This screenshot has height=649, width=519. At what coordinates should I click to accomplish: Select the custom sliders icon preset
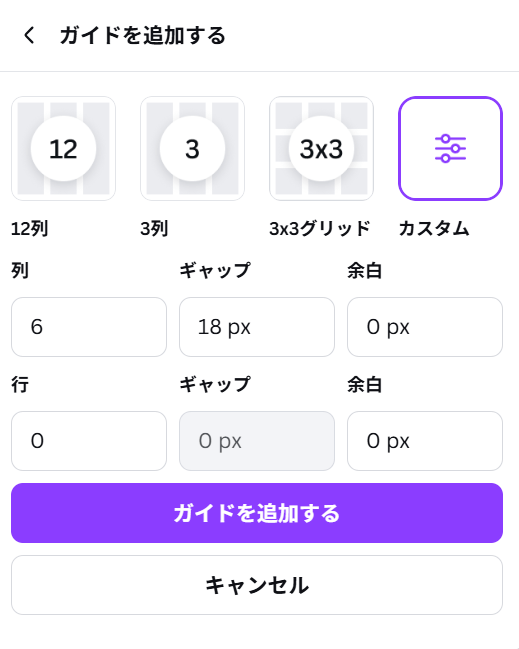coord(450,149)
